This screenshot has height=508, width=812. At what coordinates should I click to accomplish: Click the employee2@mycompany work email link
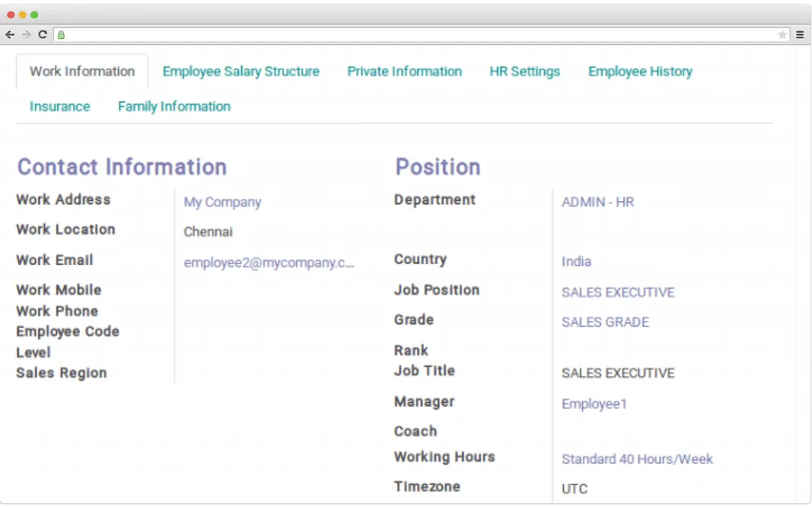click(269, 263)
